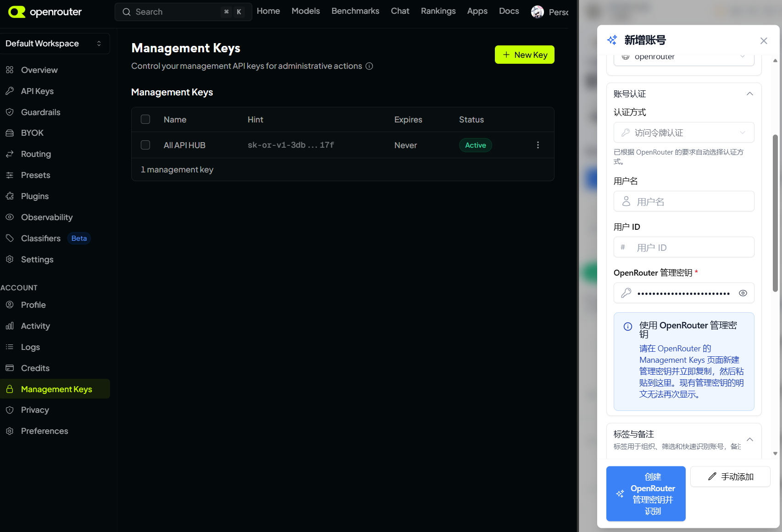Check the All API HUB row checkbox
The image size is (782, 532).
[x=145, y=145]
